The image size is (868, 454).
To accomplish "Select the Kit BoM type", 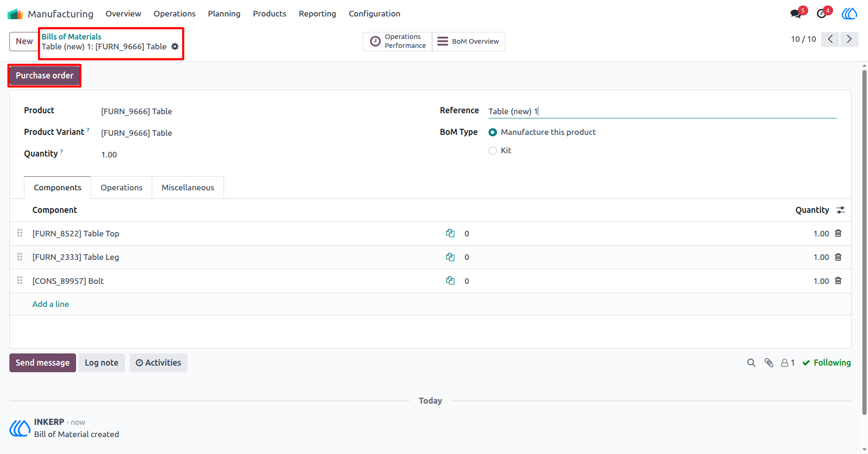I will tap(492, 150).
